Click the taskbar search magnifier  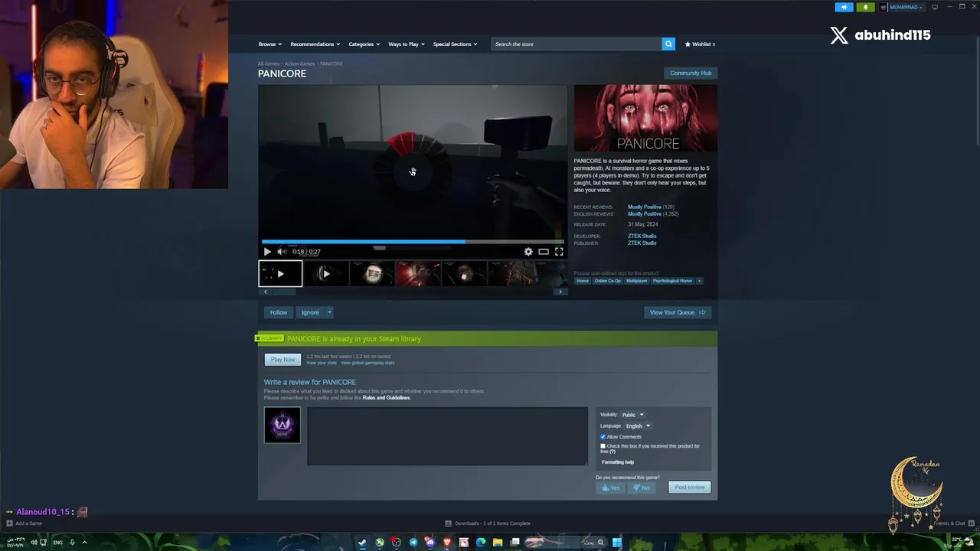click(x=600, y=543)
